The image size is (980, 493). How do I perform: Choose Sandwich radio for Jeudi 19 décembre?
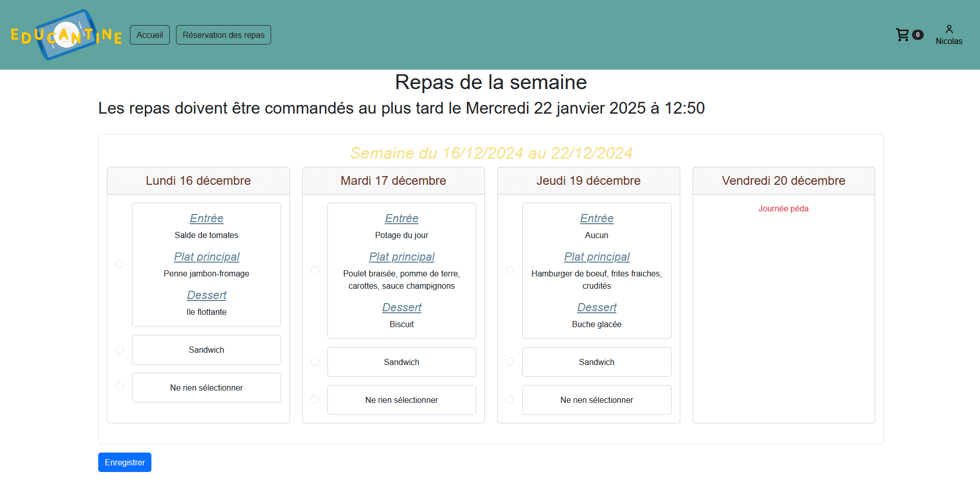pyautogui.click(x=510, y=361)
